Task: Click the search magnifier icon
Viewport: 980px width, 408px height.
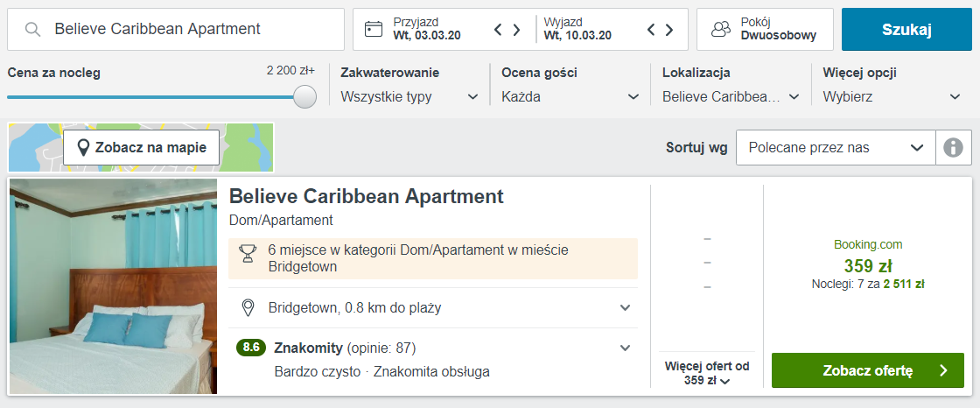Action: [33, 30]
